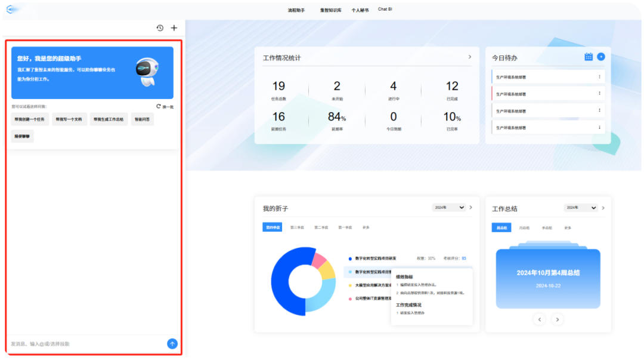Add a to-do with the blue plus icon
This screenshot has height=360, width=644.
point(601,57)
